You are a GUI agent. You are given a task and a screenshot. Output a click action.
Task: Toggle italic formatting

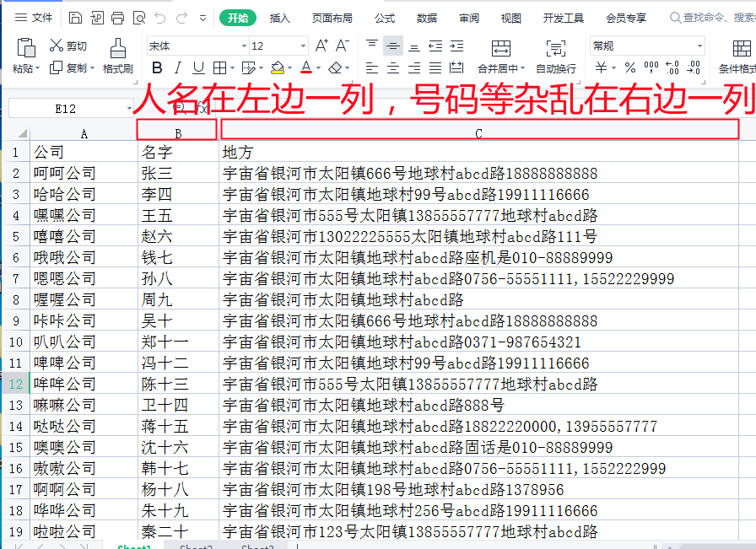[178, 67]
